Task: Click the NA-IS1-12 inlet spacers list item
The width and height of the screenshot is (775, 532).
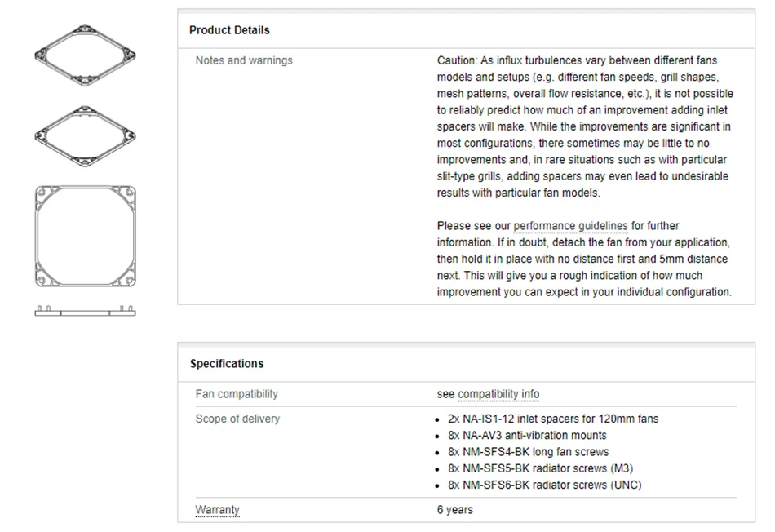Action: [x=553, y=419]
